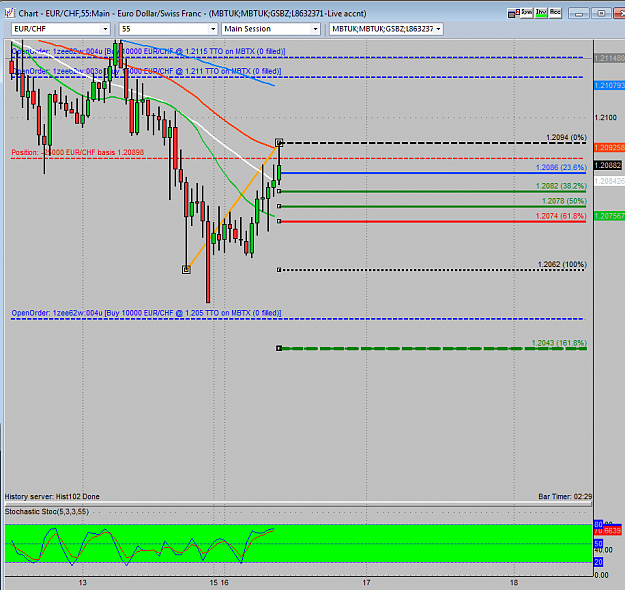625x590 pixels.
Task: Click the 1.2094 (0%) Fibonacci label
Action: 566,138
